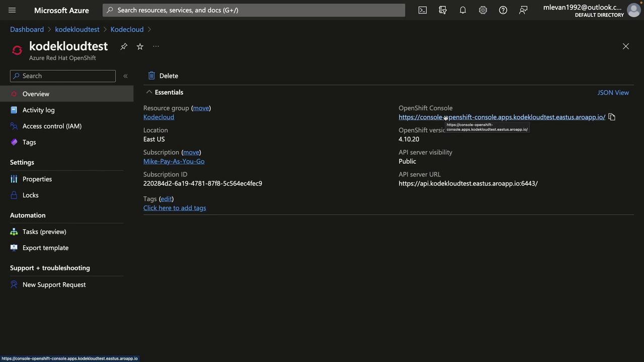Open Cloud Shell from top bar

coord(423,10)
